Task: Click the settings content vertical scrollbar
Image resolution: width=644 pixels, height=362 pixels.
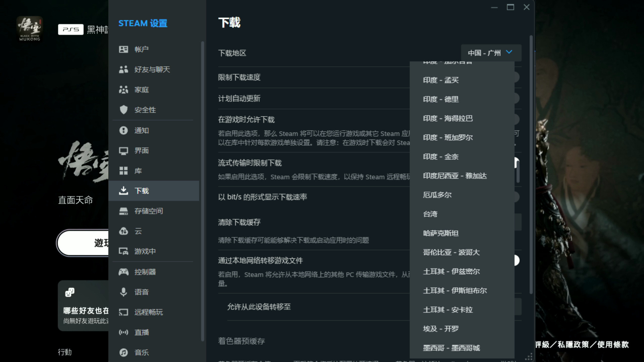Action: coord(531,164)
